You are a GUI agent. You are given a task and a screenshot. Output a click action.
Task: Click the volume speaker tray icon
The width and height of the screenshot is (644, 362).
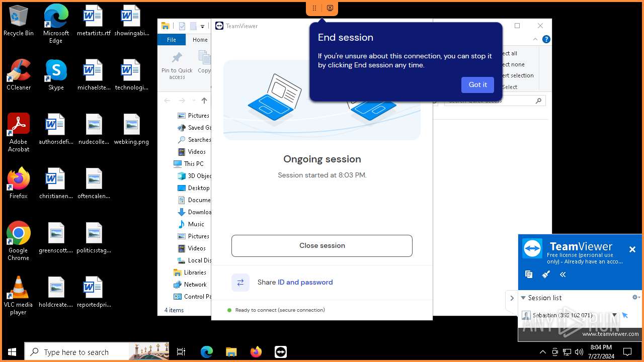coord(579,352)
